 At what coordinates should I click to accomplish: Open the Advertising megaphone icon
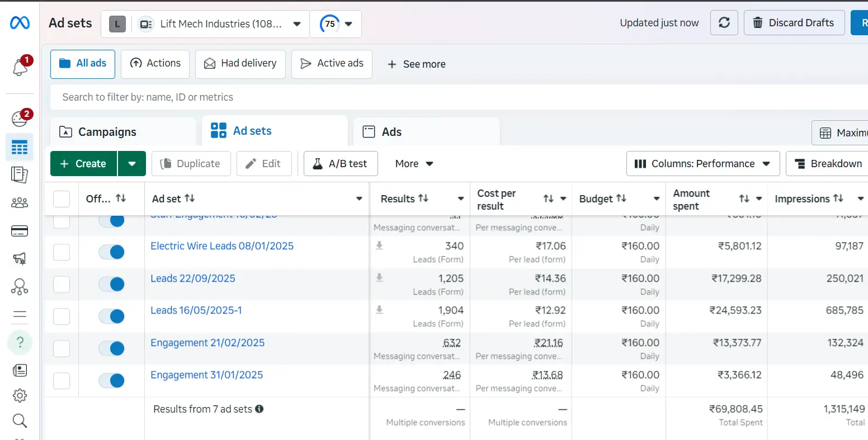pyautogui.click(x=20, y=258)
